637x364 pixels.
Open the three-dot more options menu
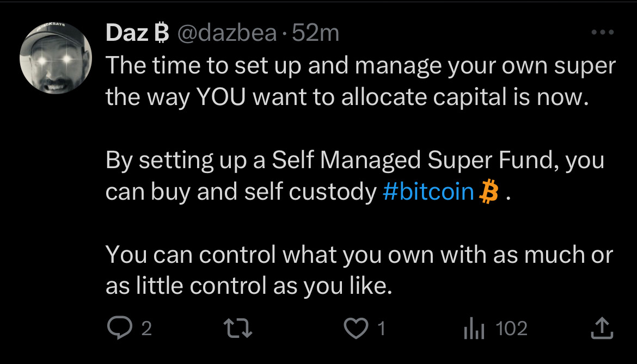click(603, 33)
